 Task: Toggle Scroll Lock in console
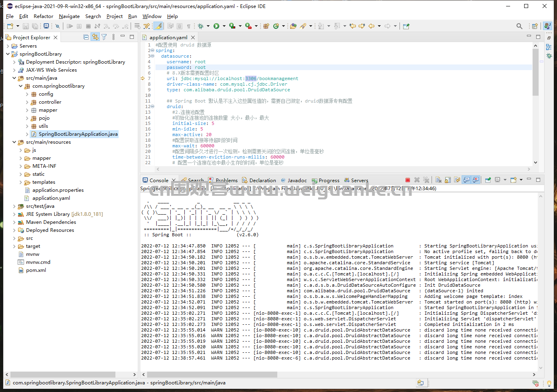[x=448, y=180]
